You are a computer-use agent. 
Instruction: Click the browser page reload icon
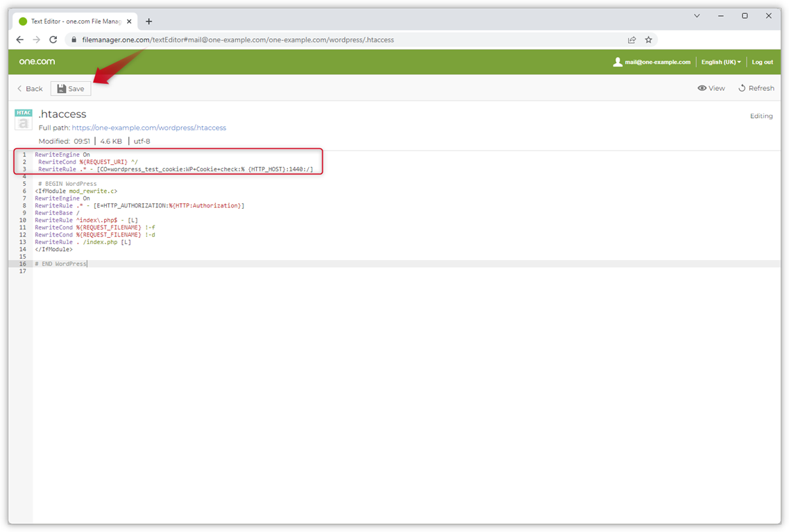tap(53, 40)
